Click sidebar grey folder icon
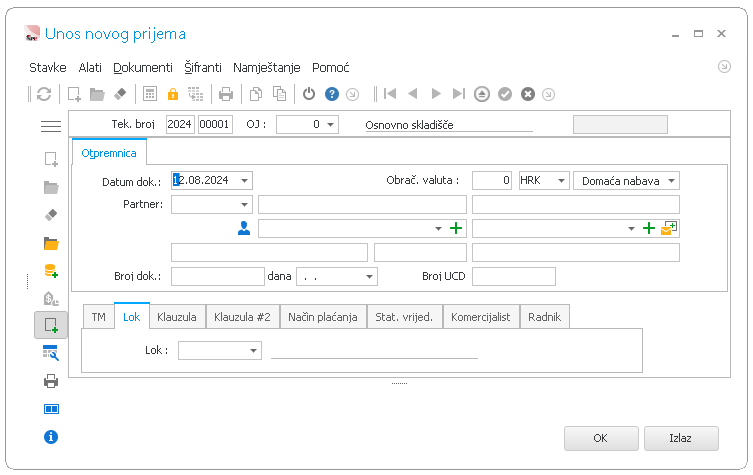The image size is (753, 475). click(51, 187)
